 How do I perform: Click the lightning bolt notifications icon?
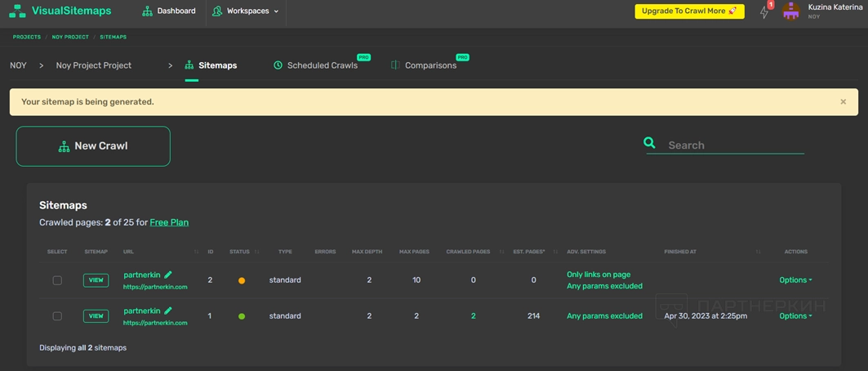(763, 12)
